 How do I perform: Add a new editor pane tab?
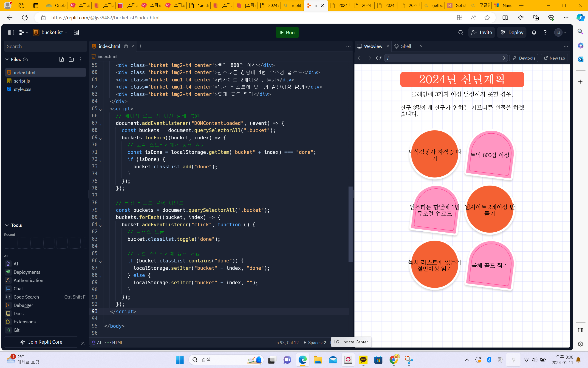(x=141, y=46)
